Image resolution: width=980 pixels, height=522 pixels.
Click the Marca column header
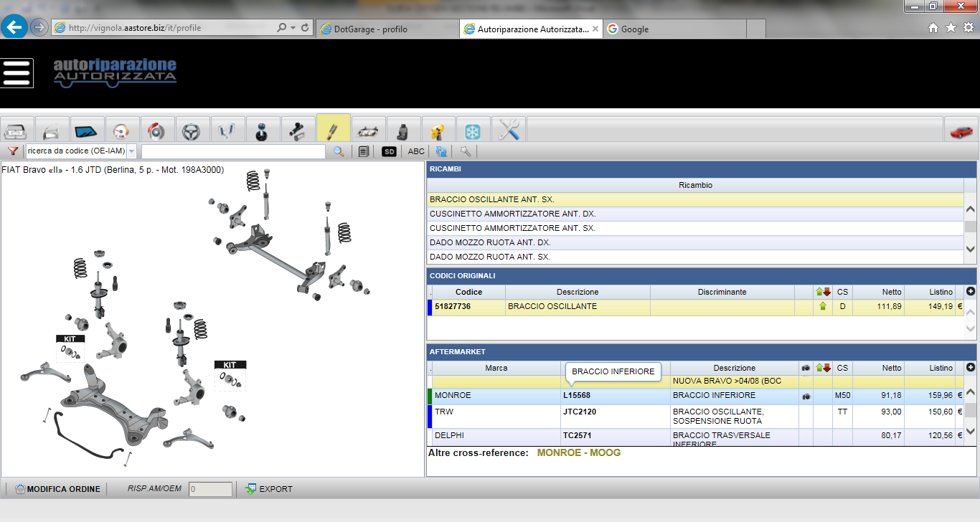point(496,368)
